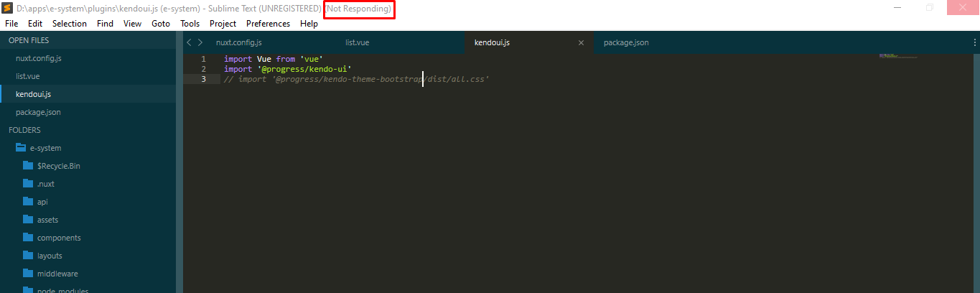Viewport: 980px width, 293px height.
Task: Switch to the nuxt.config.js tab
Action: (x=238, y=42)
